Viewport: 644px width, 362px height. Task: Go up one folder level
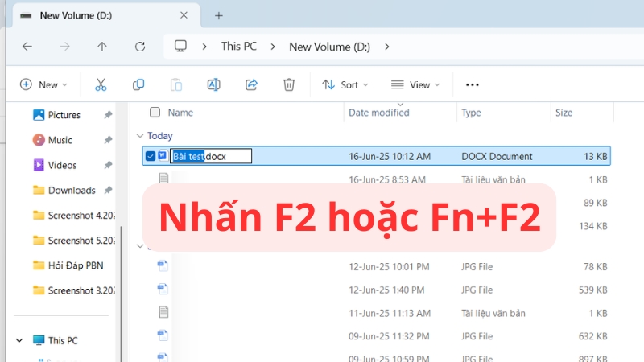102,47
